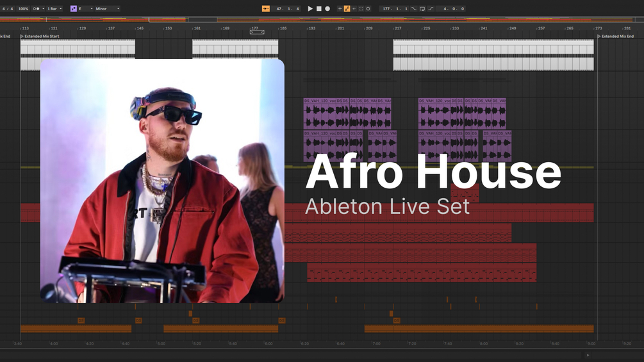Click the 100% groove amount field
This screenshot has height=362, width=644.
pyautogui.click(x=24, y=8)
